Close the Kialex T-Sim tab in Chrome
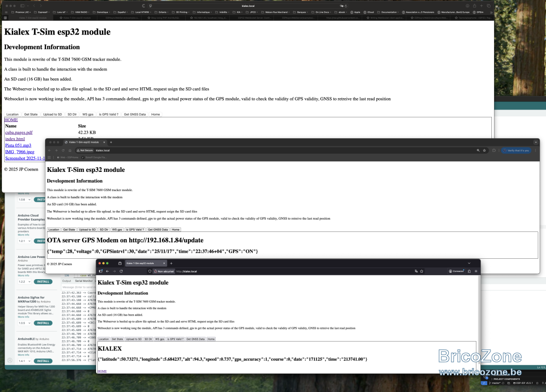 coord(105,142)
